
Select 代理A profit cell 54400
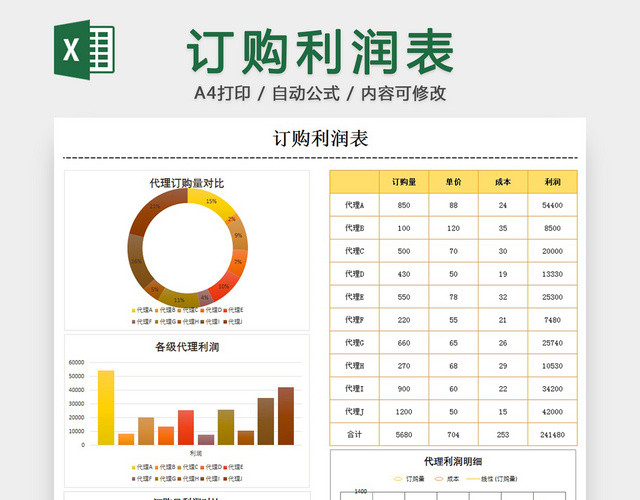(553, 205)
